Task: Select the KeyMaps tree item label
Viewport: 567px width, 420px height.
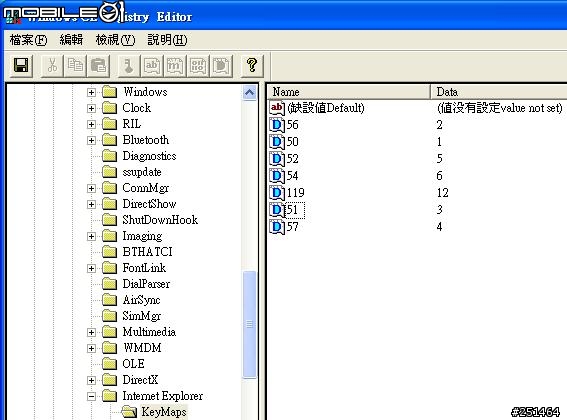Action: pyautogui.click(x=164, y=412)
